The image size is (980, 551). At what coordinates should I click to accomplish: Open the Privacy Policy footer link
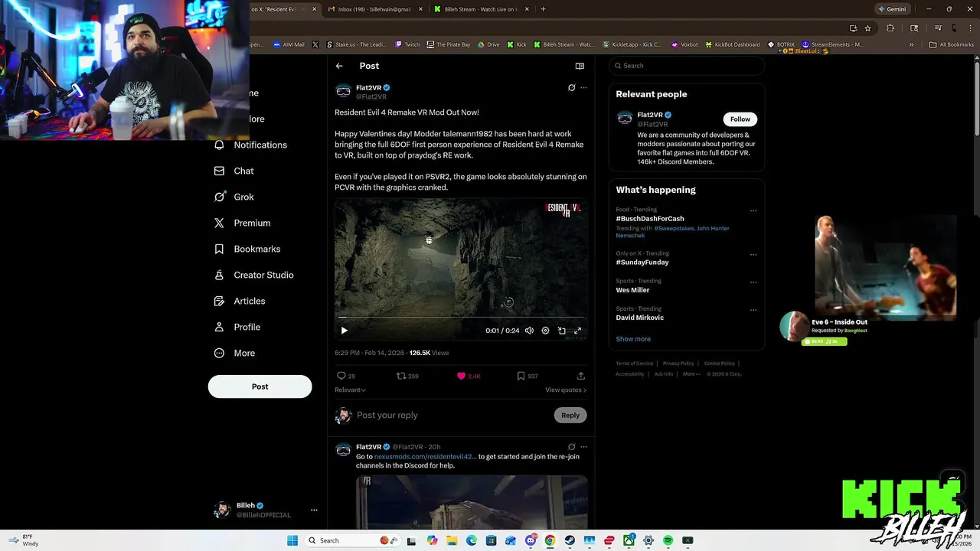pyautogui.click(x=678, y=364)
